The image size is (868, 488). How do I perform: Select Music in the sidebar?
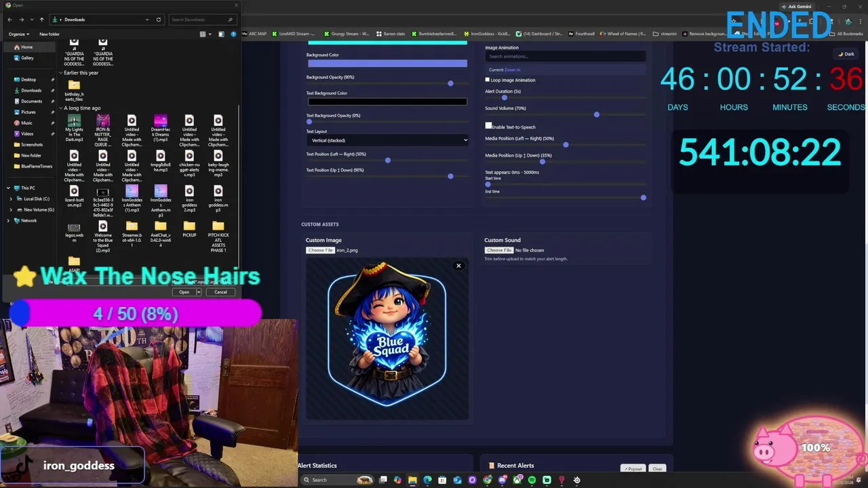(26, 123)
